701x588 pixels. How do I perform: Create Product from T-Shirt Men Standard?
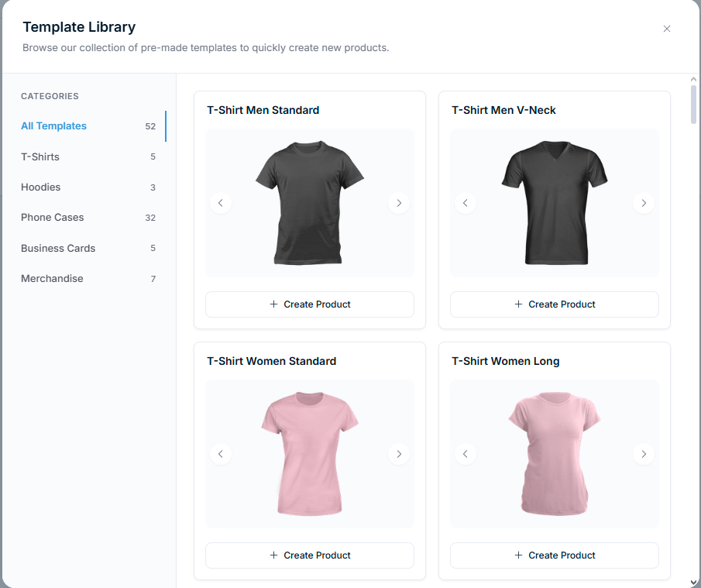[310, 304]
